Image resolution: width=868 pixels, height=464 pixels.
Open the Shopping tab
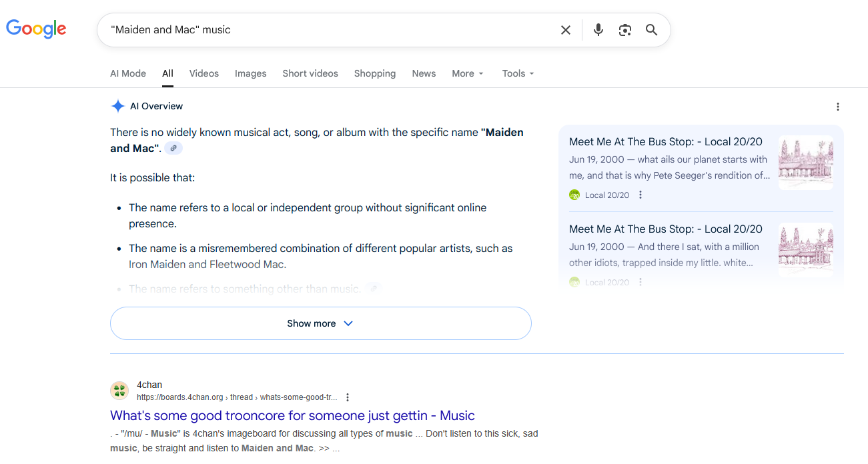point(375,73)
